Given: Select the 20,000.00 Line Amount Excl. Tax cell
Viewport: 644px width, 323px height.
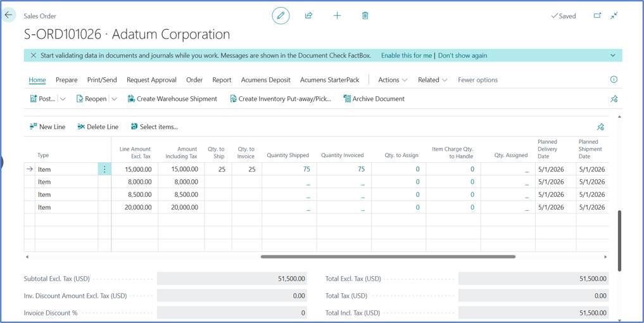Looking at the screenshot, I should tap(135, 207).
